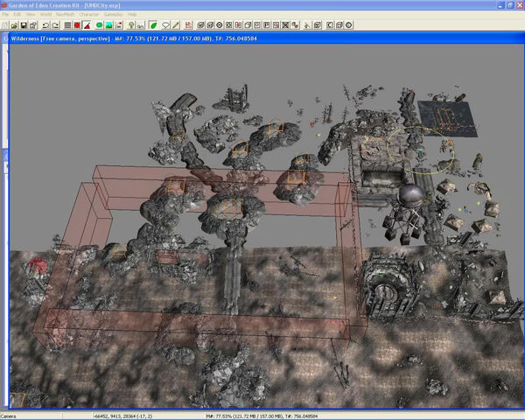
Task: Select the dark flat panel in the upper-right viewport
Action: coord(447,118)
